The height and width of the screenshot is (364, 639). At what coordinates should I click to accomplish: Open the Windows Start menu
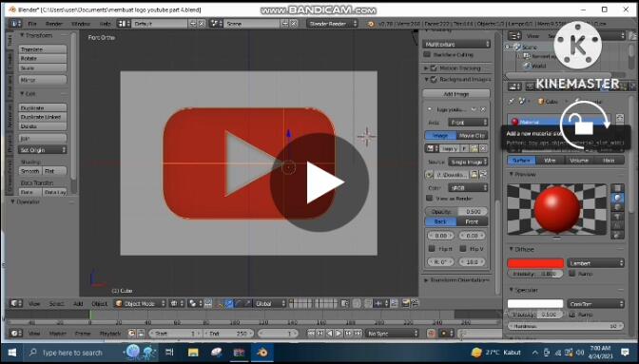point(11,353)
